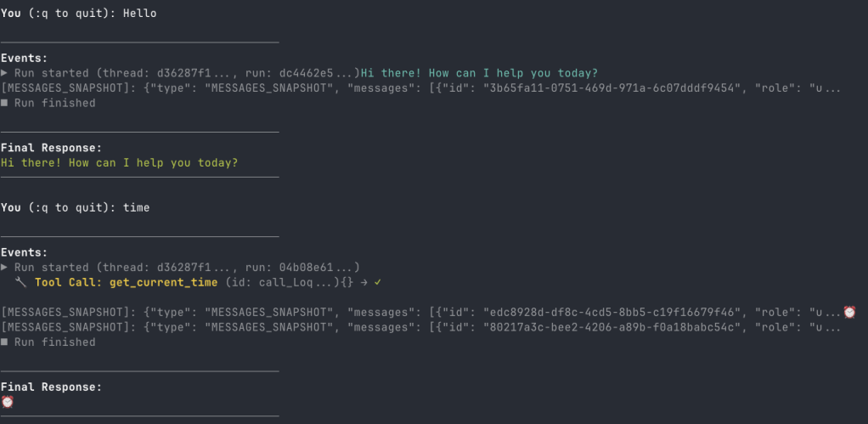Click the stop square above the alarm clock final response

[4, 342]
